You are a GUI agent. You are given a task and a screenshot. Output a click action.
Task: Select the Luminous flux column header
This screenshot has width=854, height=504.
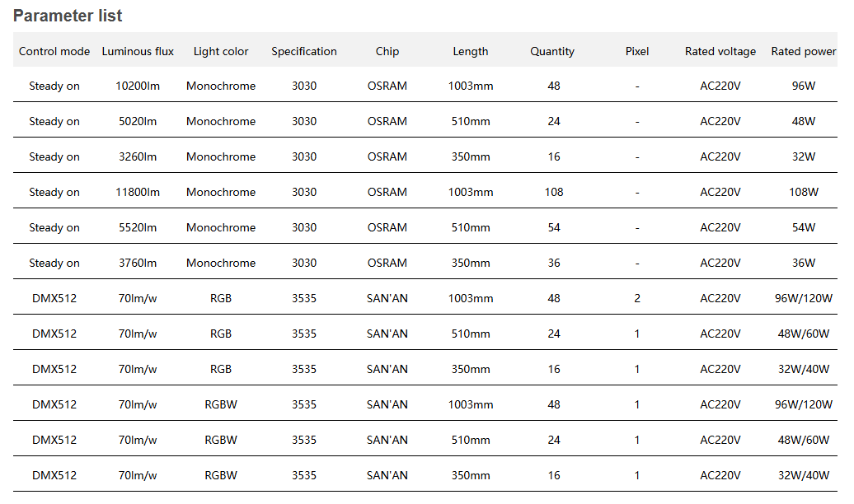click(138, 51)
